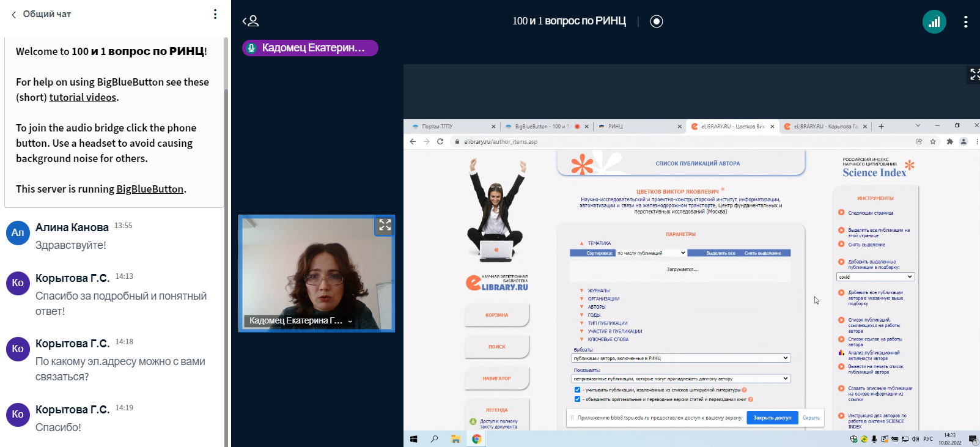Expand the covid selection dropdown
Image resolution: width=980 pixels, height=447 pixels.
coord(875,277)
